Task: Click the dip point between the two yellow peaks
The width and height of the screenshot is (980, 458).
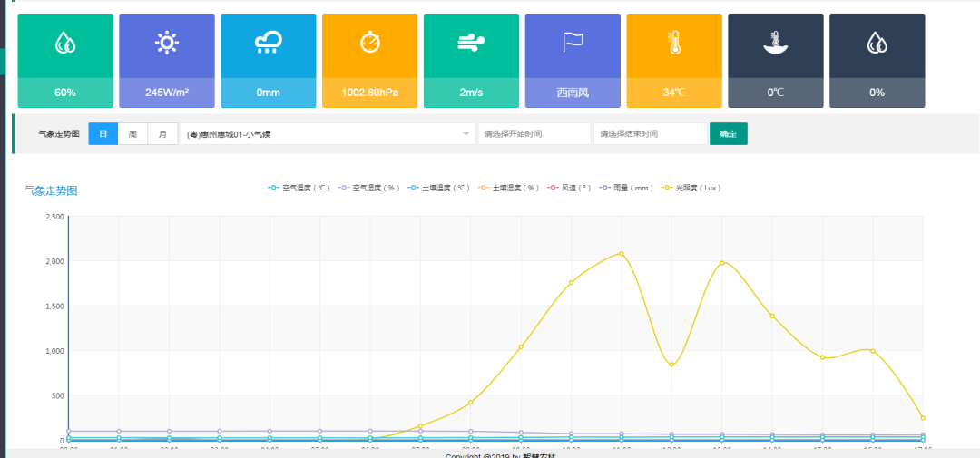Action: pyautogui.click(x=671, y=365)
